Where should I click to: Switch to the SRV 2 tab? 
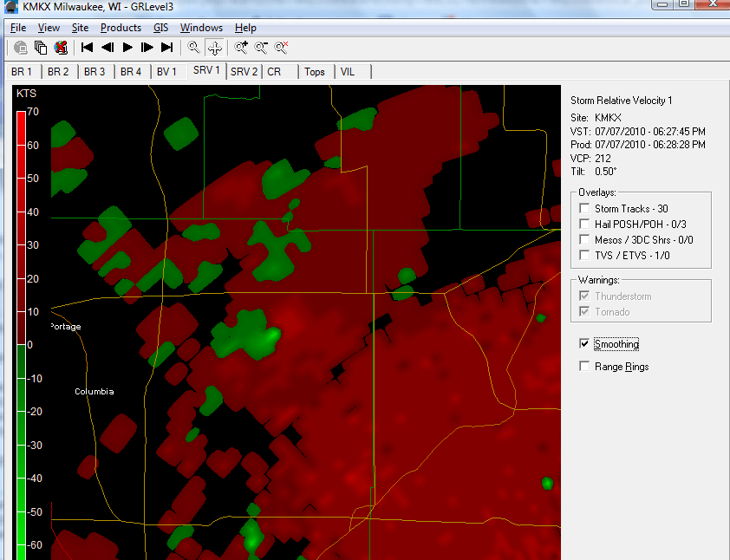coord(244,72)
